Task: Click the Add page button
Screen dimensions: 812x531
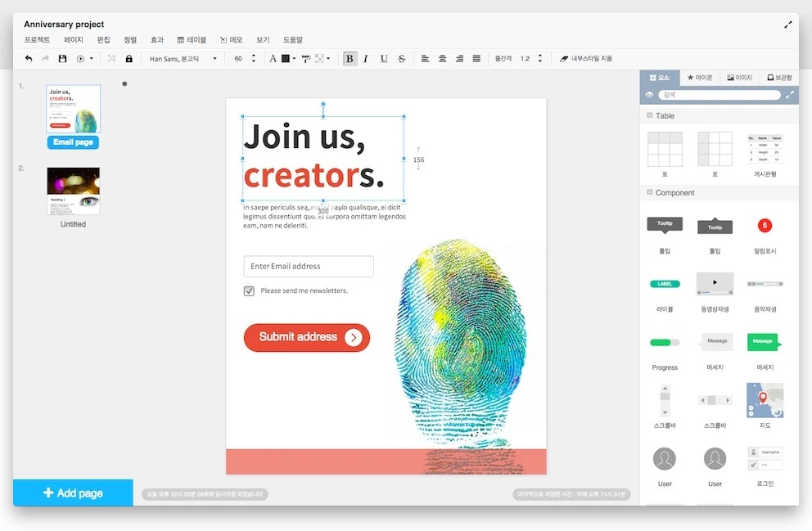Action: pyautogui.click(x=73, y=493)
